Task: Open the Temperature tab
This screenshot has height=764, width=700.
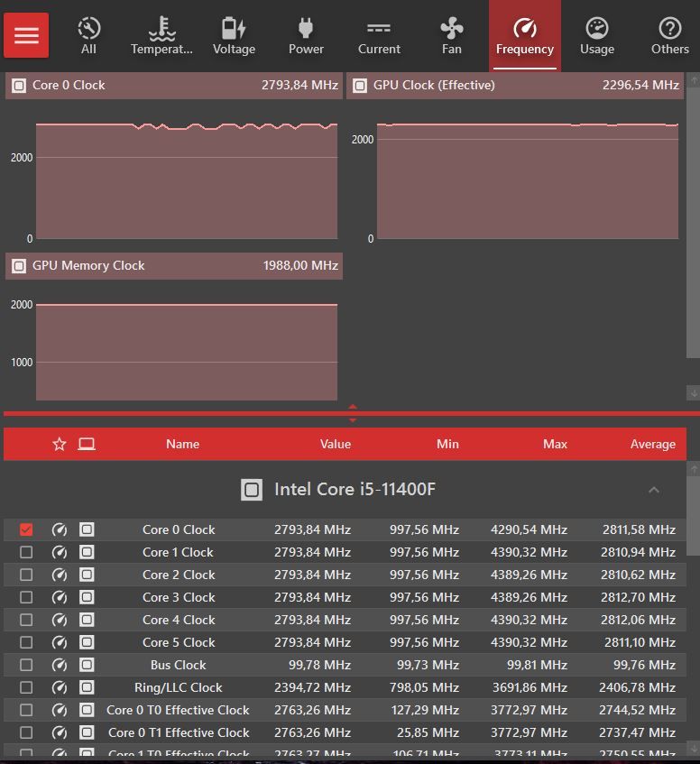Action: pos(161,36)
